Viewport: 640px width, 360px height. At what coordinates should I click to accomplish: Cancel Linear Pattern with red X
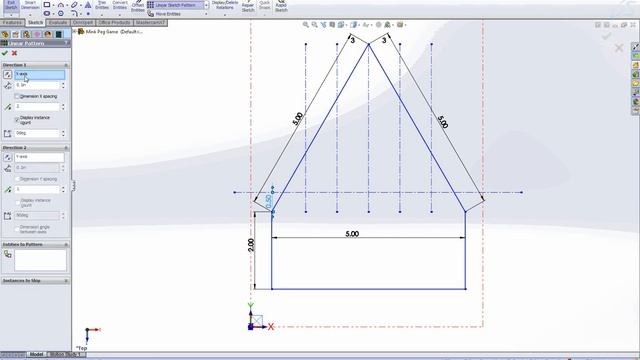pyautogui.click(x=14, y=53)
